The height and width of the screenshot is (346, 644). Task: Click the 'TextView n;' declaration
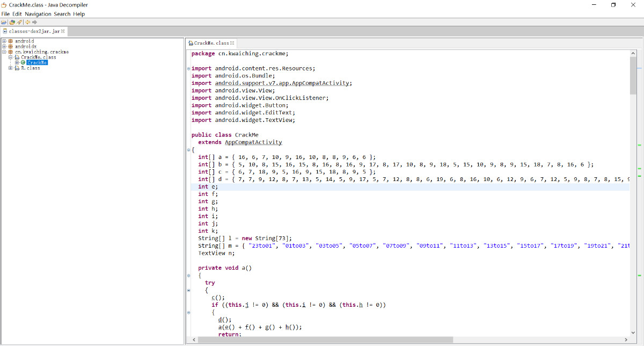click(216, 253)
